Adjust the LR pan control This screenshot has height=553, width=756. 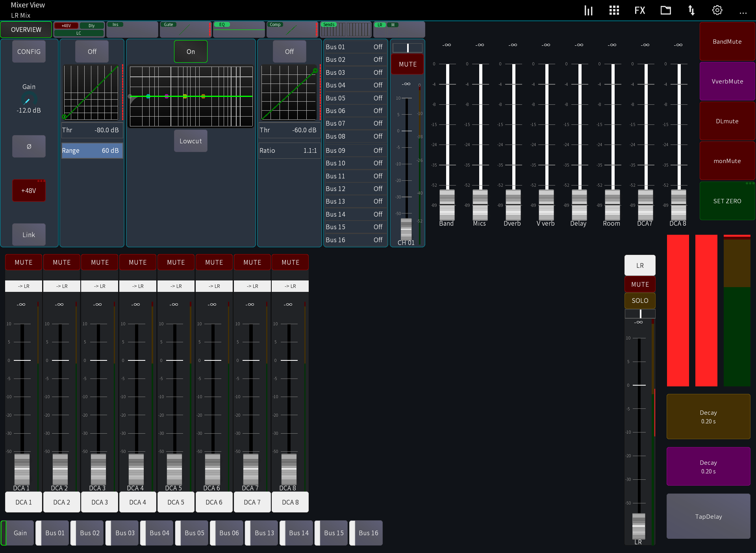pos(640,314)
